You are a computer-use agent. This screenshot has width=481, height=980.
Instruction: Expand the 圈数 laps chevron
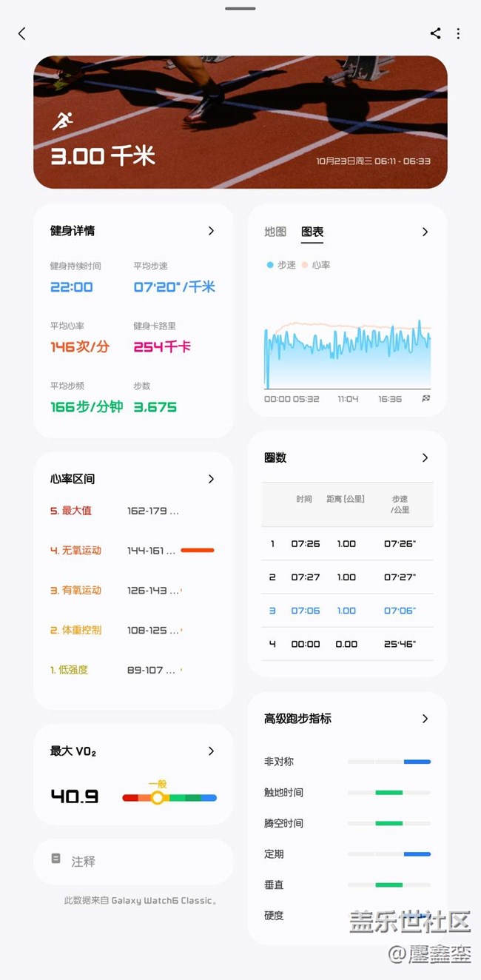click(425, 457)
